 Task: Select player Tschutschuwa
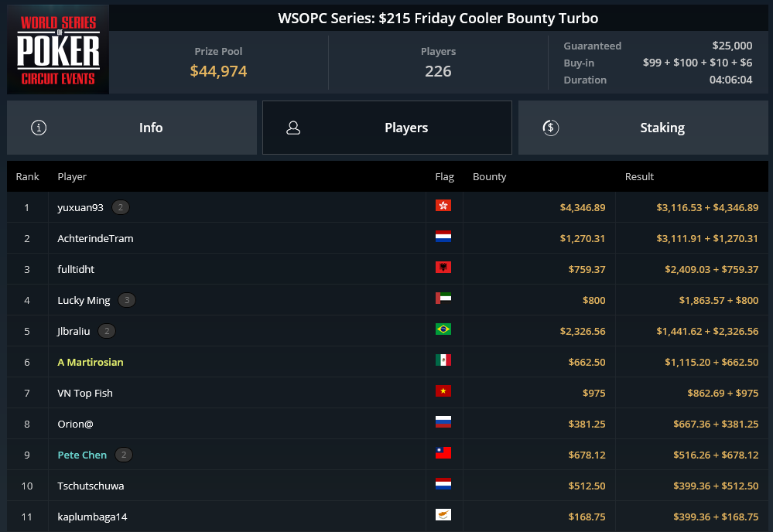click(91, 486)
